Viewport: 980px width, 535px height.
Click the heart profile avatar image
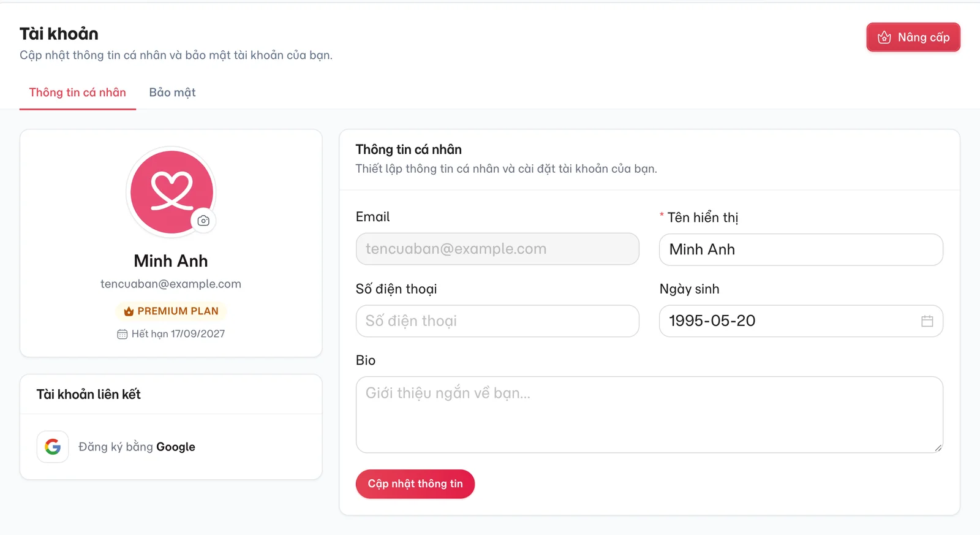pyautogui.click(x=171, y=192)
